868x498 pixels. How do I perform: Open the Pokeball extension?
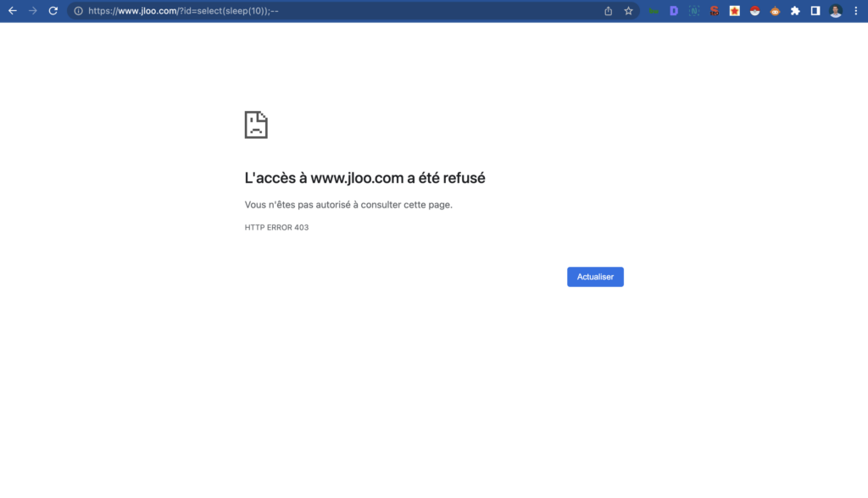pyautogui.click(x=754, y=10)
